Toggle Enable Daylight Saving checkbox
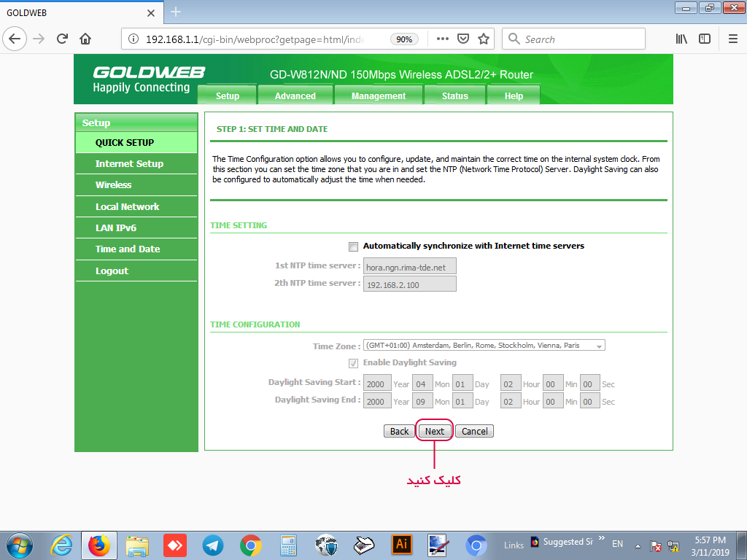This screenshot has height=560, width=747. pos(354,363)
